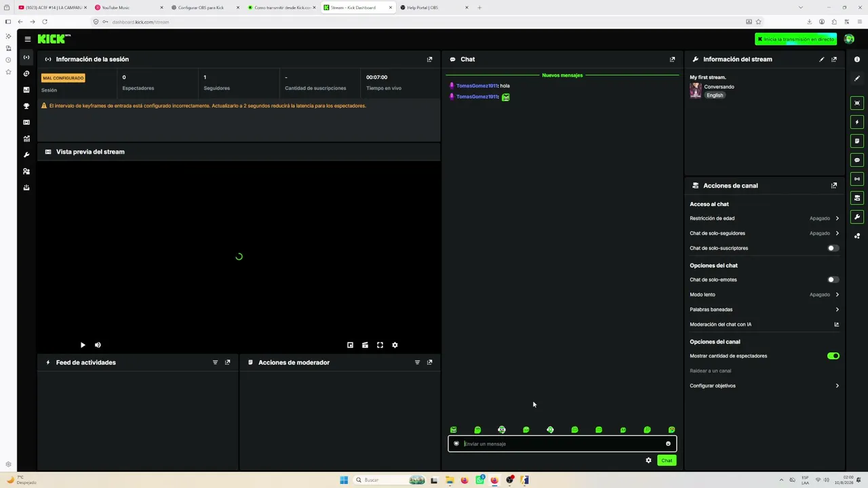The image size is (868, 488).
Task: Open the trophy achievements icon in sidebar
Action: (x=26, y=106)
